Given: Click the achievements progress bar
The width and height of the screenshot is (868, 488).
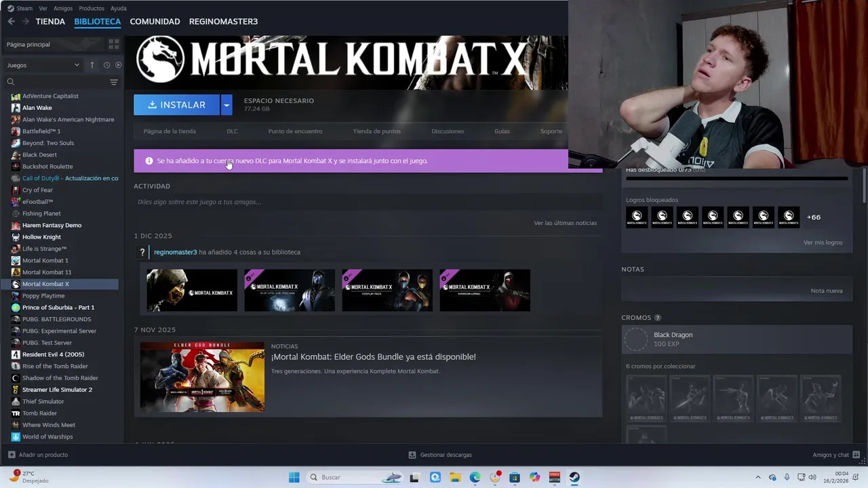Looking at the screenshot, I should [x=736, y=178].
